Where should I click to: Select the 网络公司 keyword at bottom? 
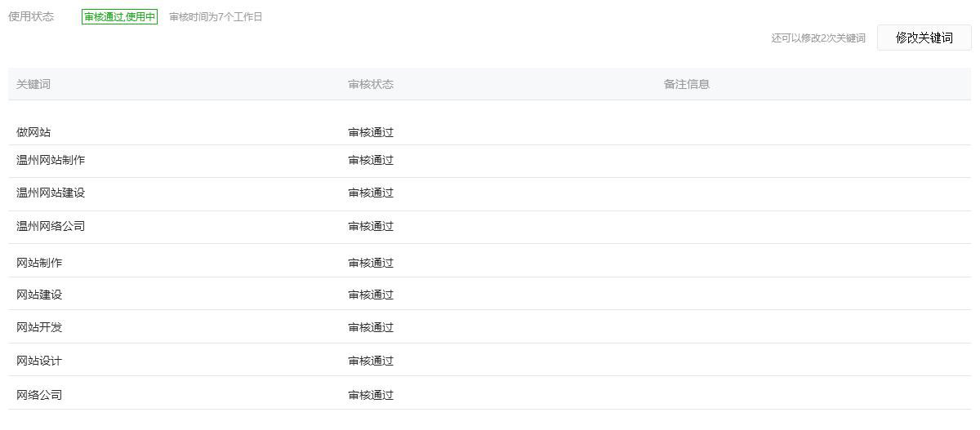pyautogui.click(x=39, y=395)
